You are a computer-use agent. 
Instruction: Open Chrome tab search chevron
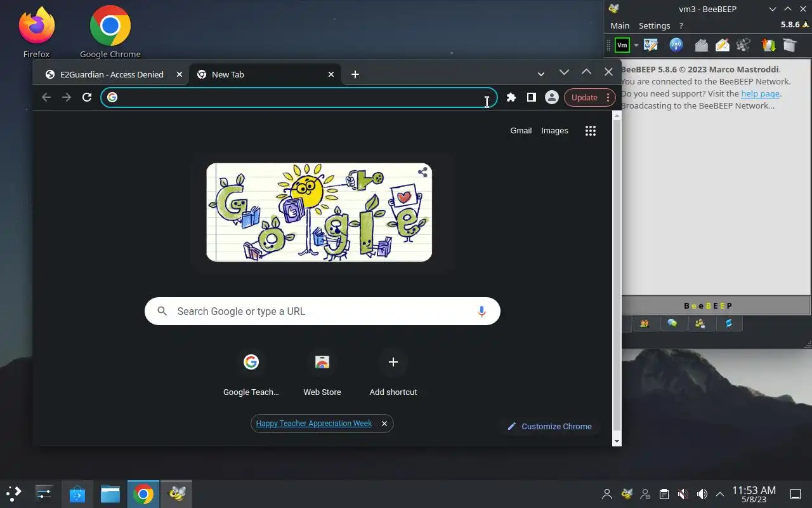541,74
